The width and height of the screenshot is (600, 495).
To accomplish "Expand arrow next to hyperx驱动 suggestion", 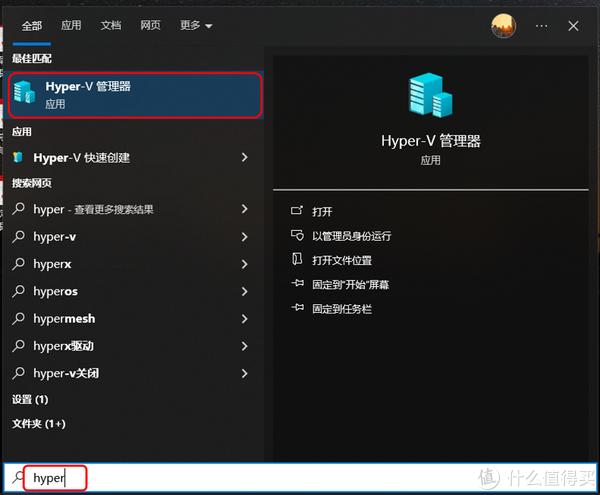I will click(x=245, y=346).
